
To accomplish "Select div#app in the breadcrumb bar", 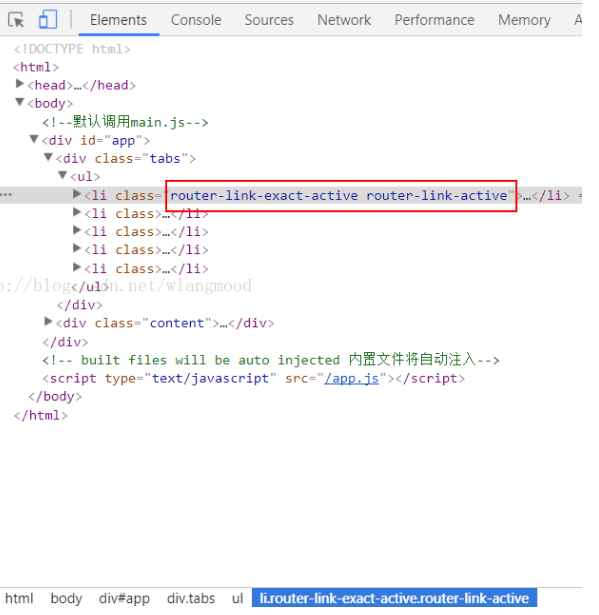I will point(124,599).
